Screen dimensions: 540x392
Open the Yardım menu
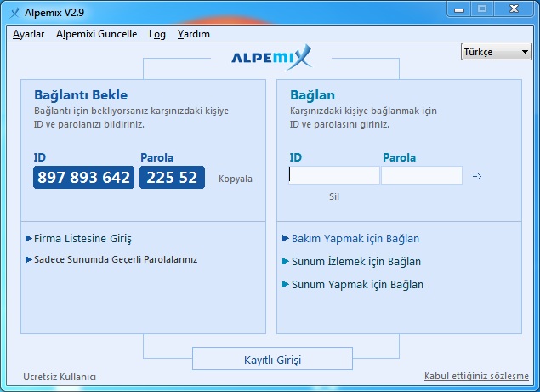[194, 34]
